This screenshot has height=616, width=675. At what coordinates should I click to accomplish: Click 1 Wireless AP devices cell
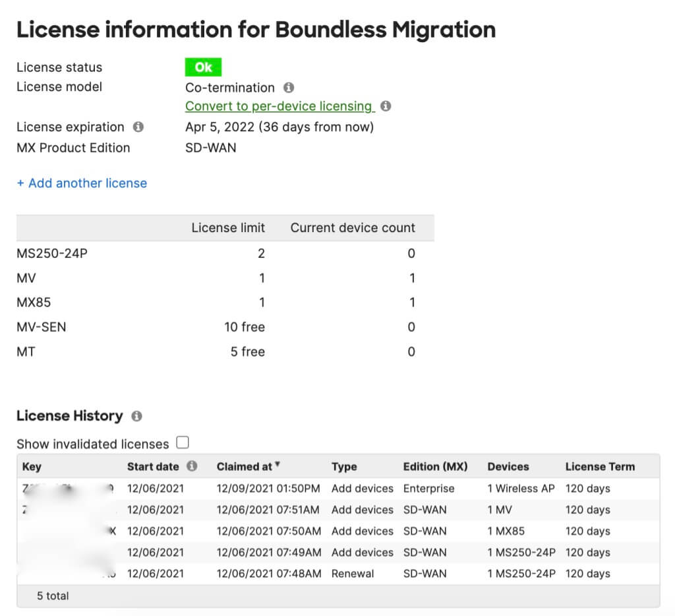(521, 489)
